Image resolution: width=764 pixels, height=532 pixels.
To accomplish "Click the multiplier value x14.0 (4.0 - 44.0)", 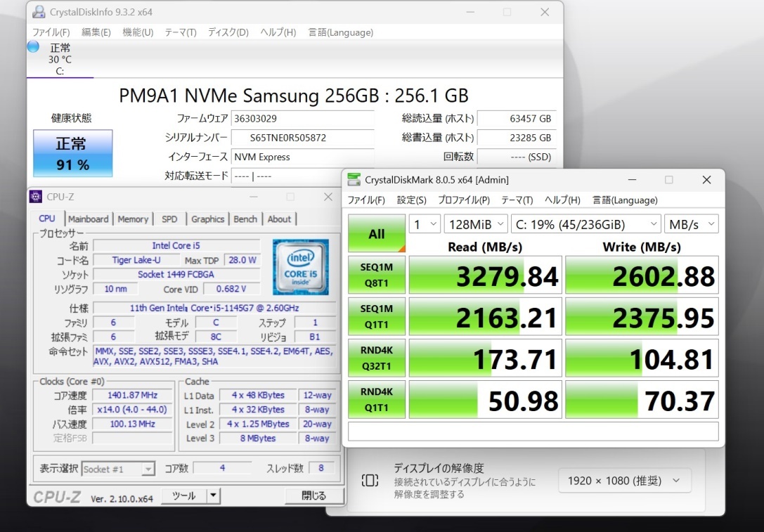I will tap(133, 410).
